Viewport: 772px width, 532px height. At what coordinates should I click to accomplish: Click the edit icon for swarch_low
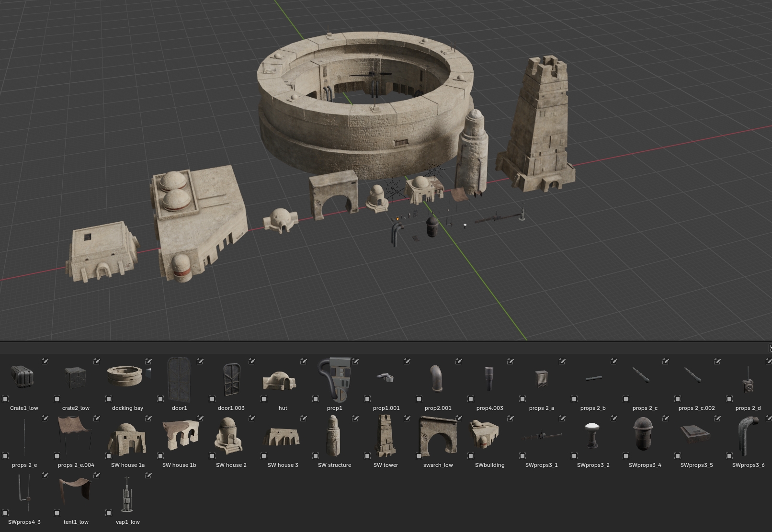pos(459,418)
